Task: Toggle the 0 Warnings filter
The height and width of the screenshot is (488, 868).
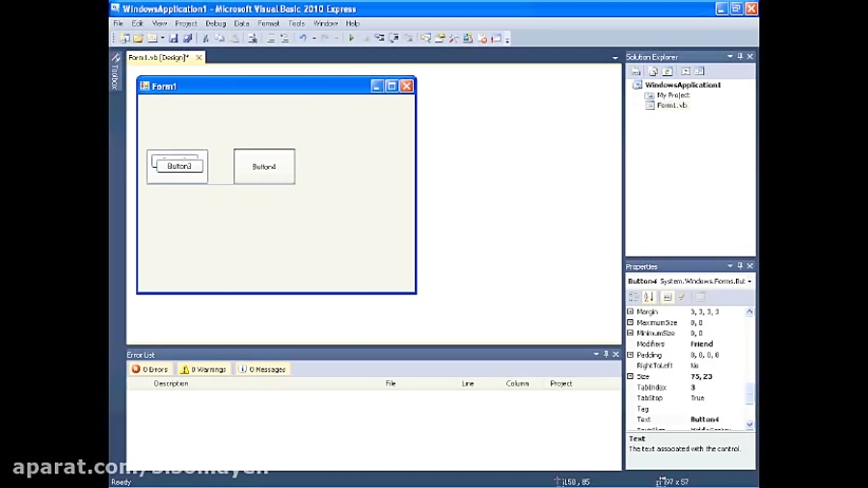Action: point(203,369)
